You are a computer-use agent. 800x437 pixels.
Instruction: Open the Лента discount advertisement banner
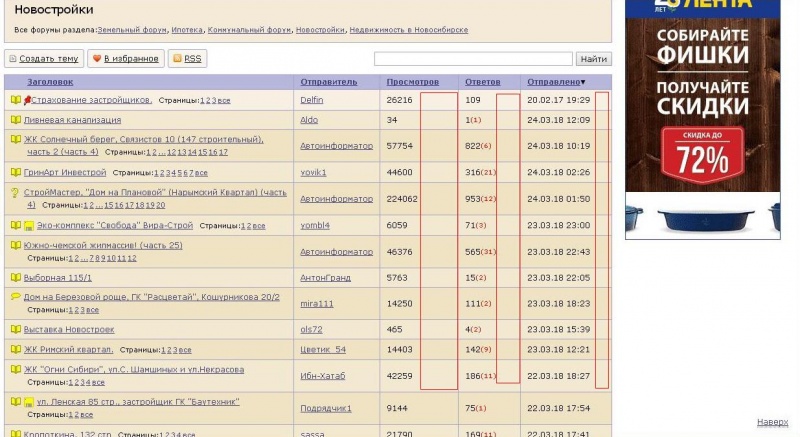tap(703, 120)
